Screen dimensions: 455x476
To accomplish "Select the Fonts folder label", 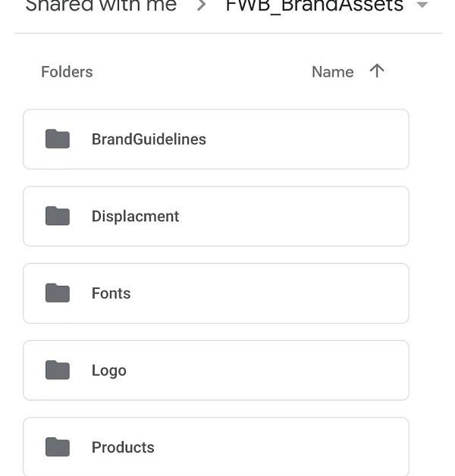I will pos(111,293).
